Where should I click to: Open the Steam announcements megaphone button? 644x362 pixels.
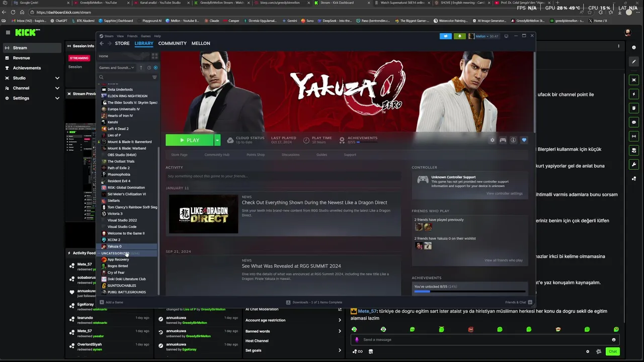coord(445,36)
